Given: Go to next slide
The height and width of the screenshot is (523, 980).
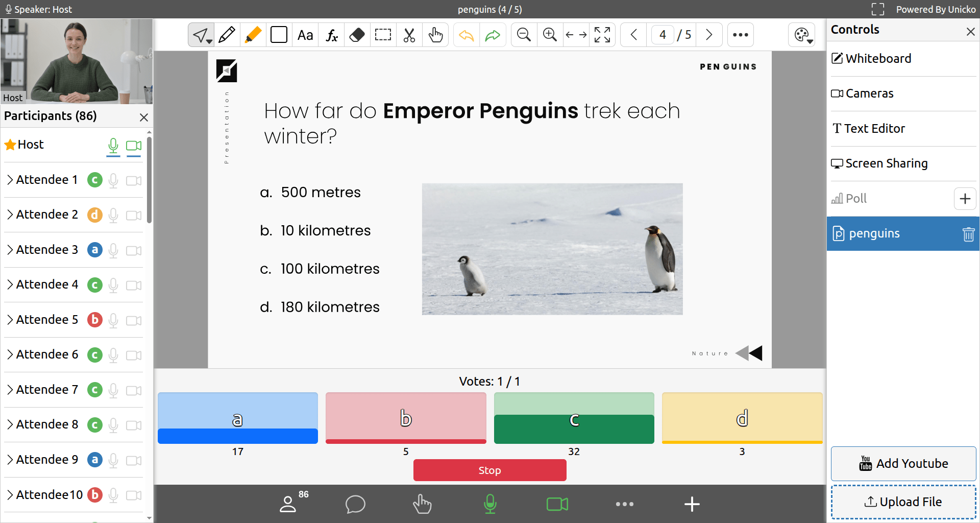Looking at the screenshot, I should pyautogui.click(x=709, y=35).
